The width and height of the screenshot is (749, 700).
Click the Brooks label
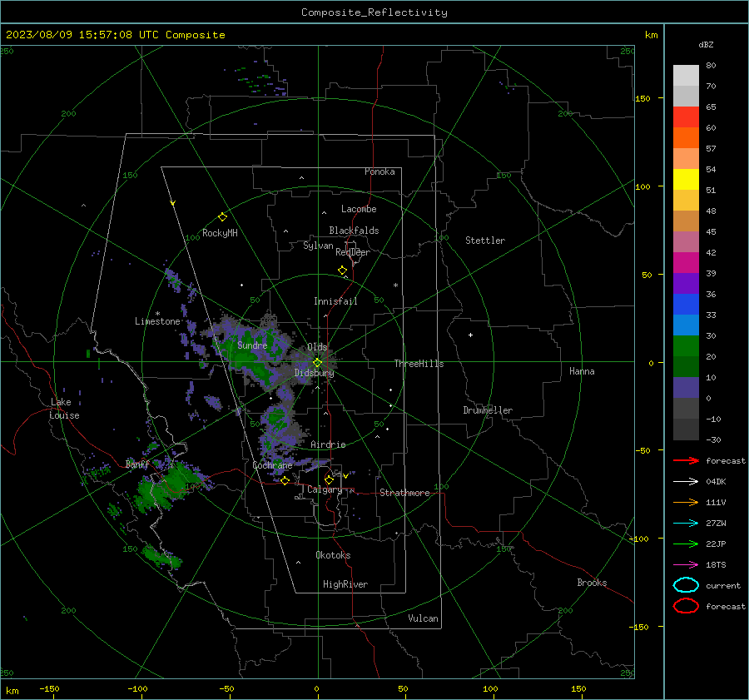click(x=592, y=583)
